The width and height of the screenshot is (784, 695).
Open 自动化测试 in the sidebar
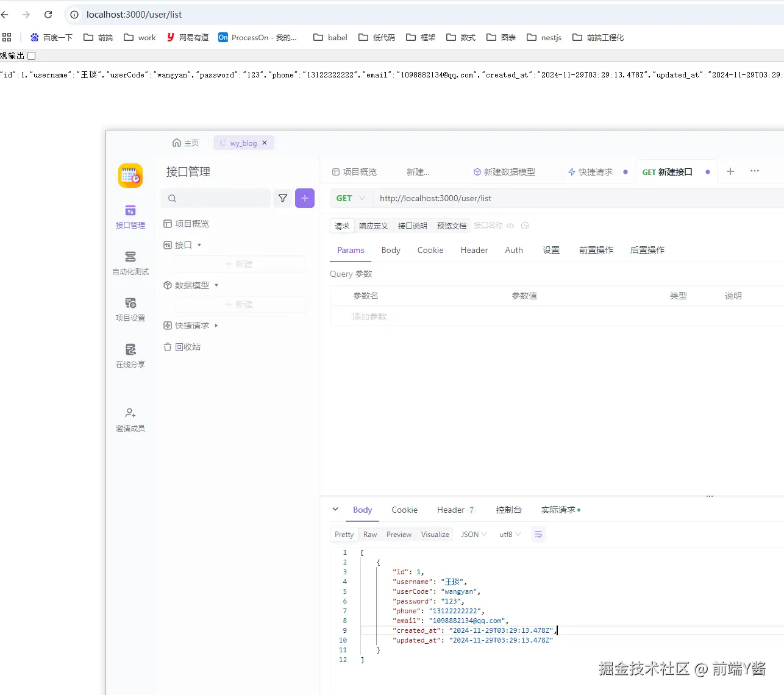[x=130, y=263]
